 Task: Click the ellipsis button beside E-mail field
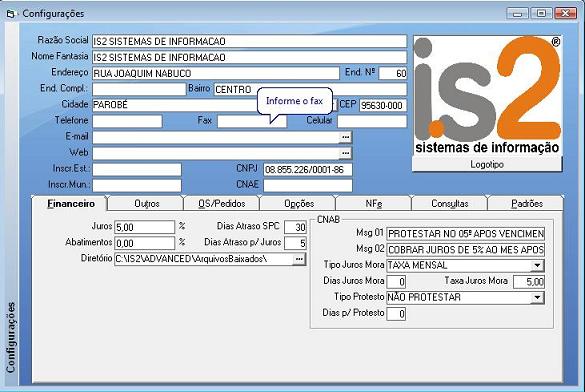coord(345,137)
